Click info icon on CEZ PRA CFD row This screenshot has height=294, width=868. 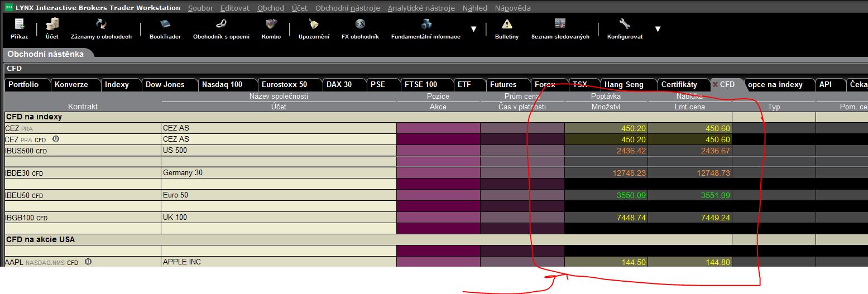coord(55,139)
